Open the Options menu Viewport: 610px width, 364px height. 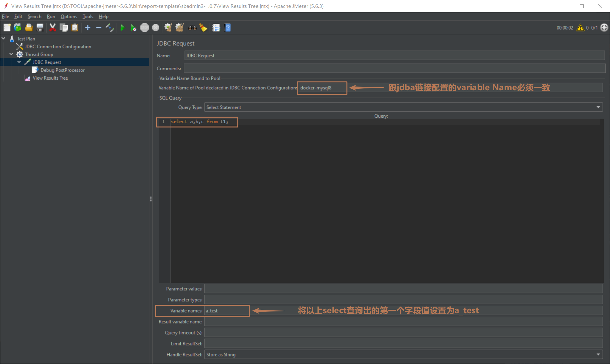(69, 16)
